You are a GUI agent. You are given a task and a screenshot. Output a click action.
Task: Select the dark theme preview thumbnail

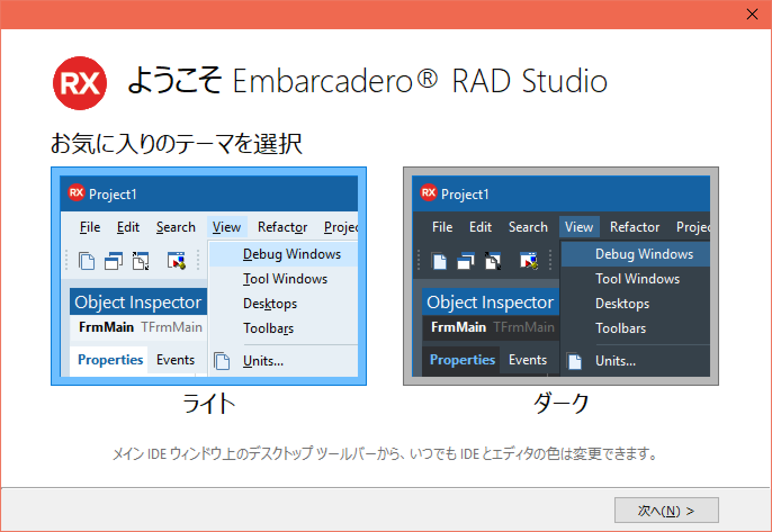561,276
